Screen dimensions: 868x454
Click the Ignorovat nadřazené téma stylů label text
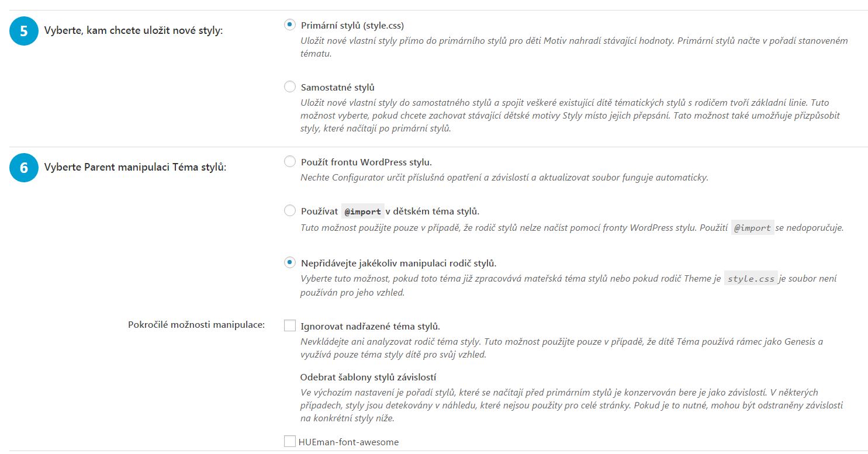(x=370, y=326)
